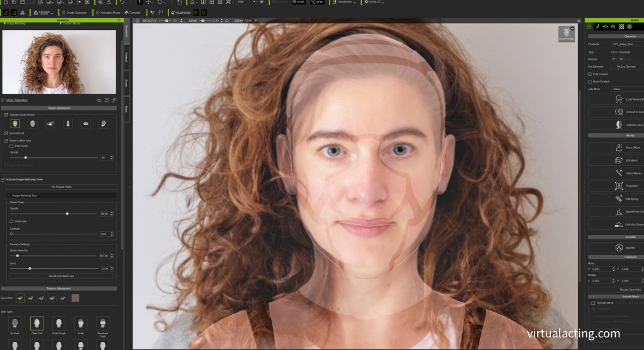This screenshot has width=644, height=350.
Task: Select the nose sculpt morph region icon
Action: tap(68, 124)
